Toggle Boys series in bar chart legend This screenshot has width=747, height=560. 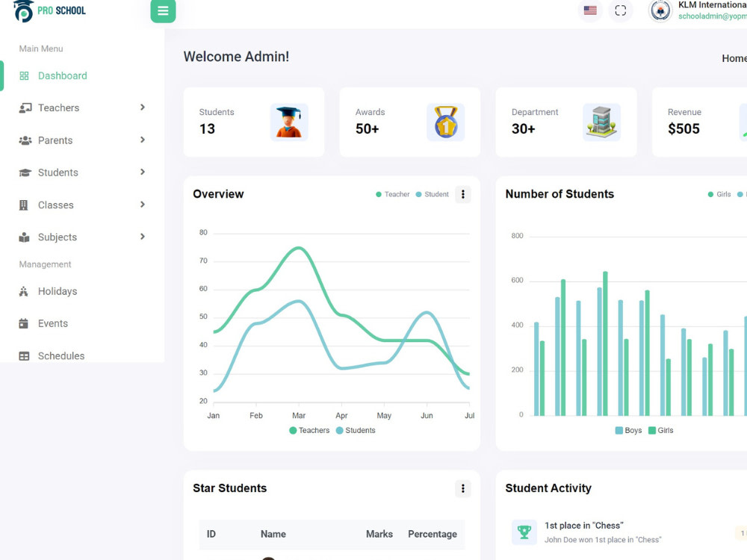(628, 431)
